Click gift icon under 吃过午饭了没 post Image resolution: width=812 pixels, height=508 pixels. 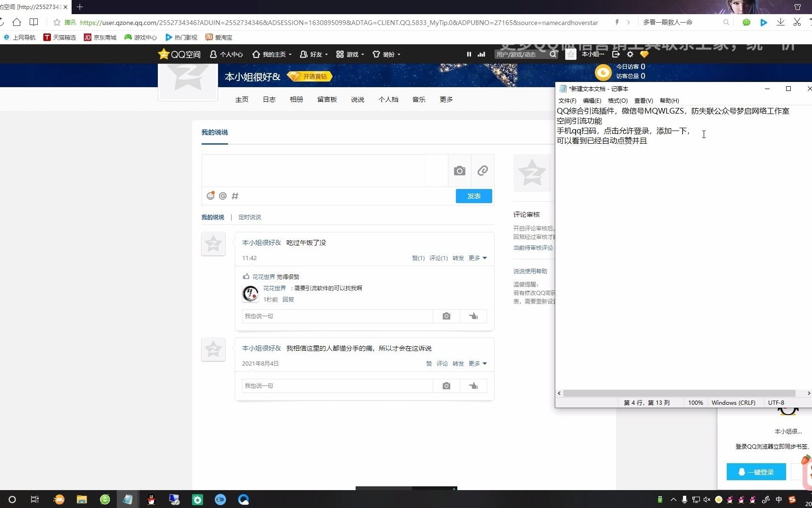[473, 316]
